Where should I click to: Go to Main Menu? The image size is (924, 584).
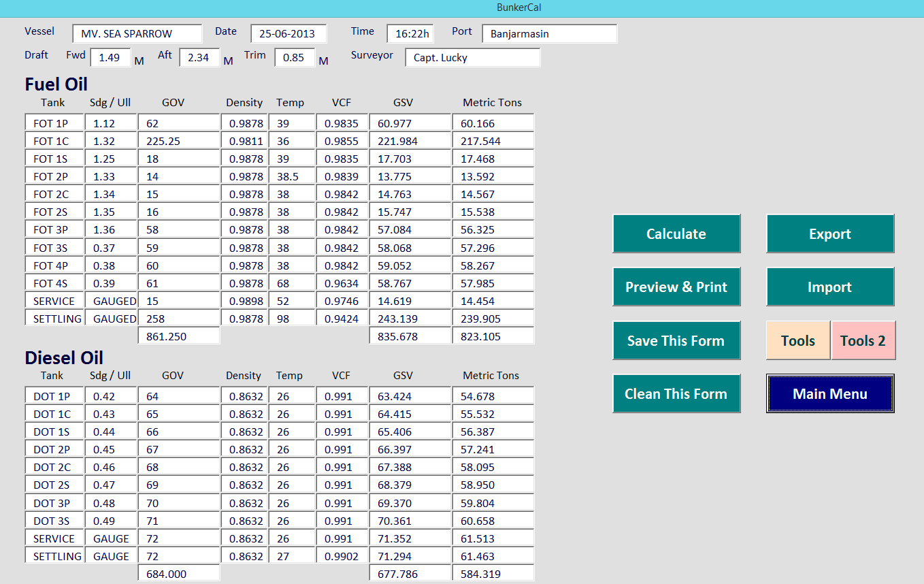click(830, 393)
